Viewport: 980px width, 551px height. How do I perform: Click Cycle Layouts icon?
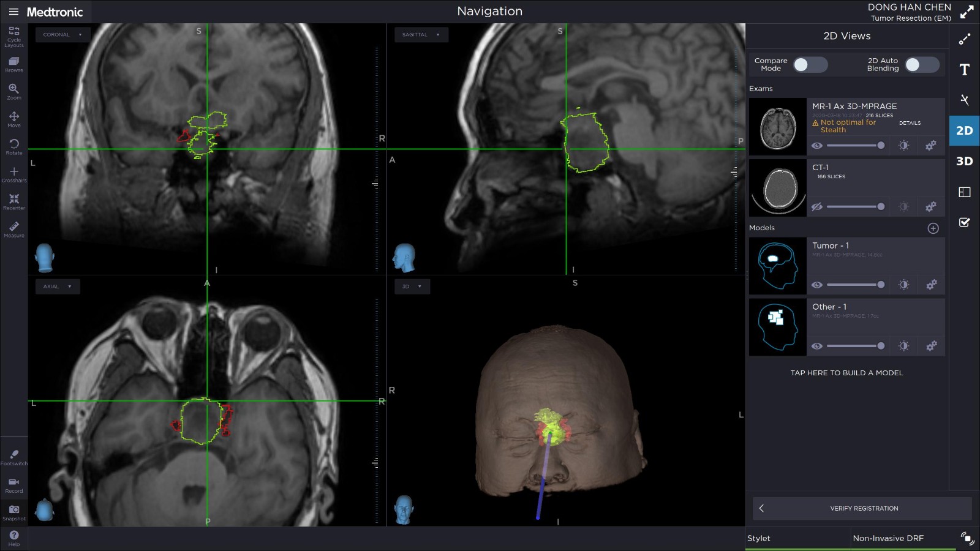coord(13,36)
